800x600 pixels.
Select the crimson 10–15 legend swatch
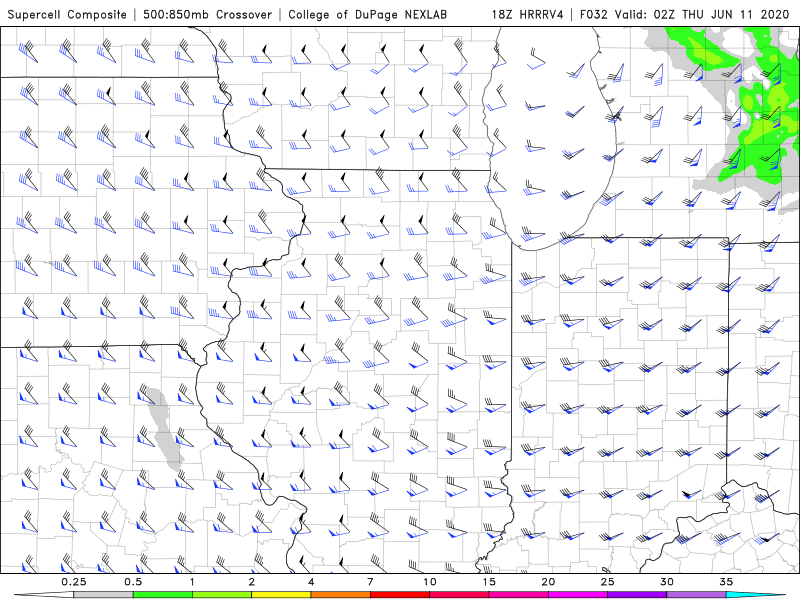point(459,595)
